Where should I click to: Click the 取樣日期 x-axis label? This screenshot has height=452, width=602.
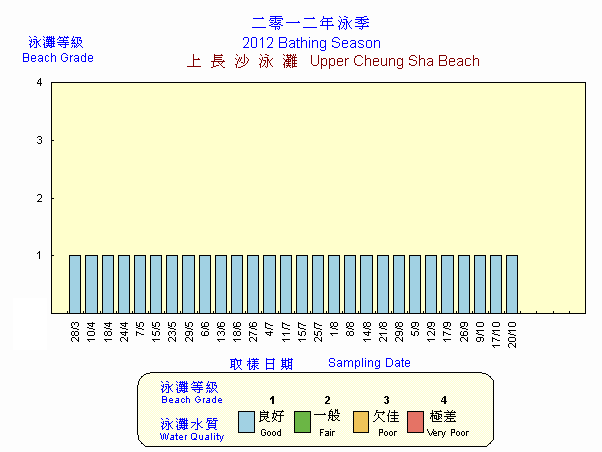[x=261, y=364]
